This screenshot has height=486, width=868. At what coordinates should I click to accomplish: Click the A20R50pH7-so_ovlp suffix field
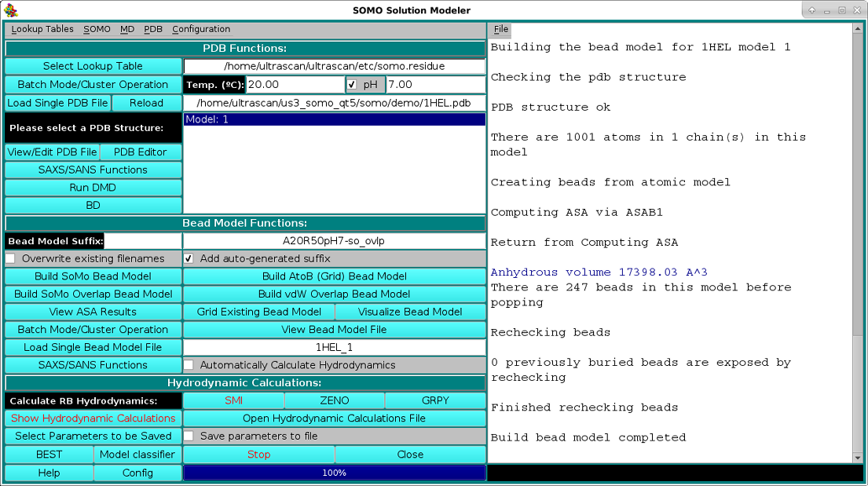pyautogui.click(x=335, y=241)
